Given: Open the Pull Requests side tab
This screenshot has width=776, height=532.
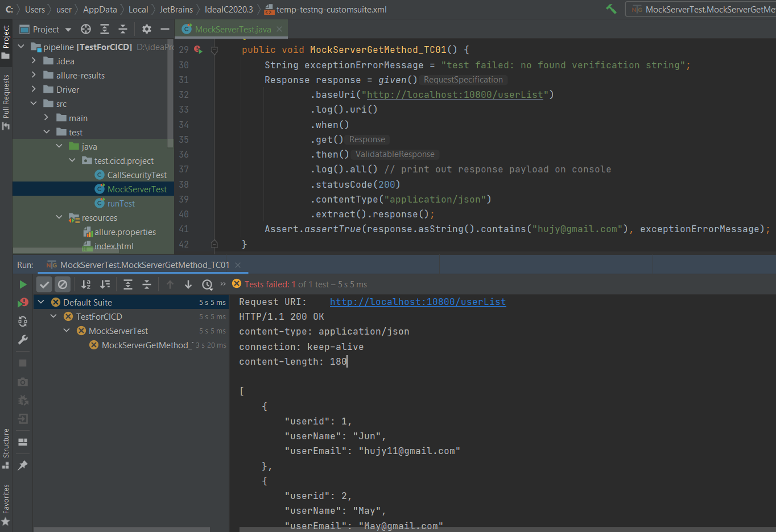Looking at the screenshot, I should (x=6, y=101).
